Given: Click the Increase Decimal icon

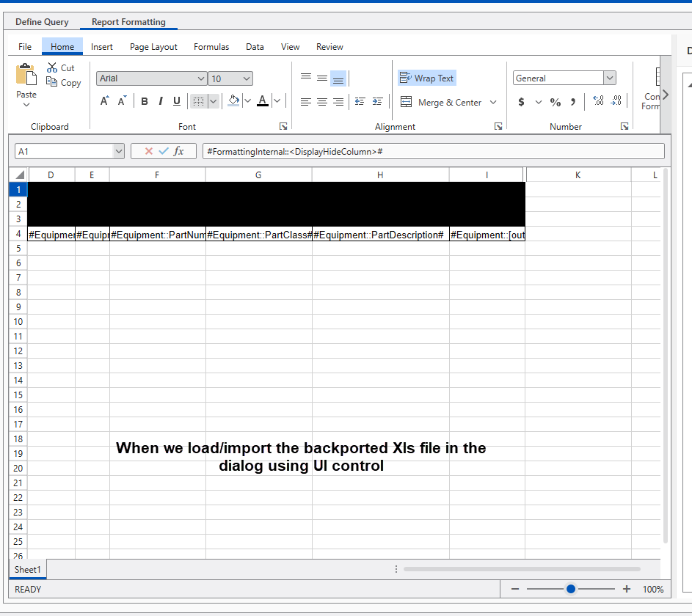Looking at the screenshot, I should coord(597,102).
